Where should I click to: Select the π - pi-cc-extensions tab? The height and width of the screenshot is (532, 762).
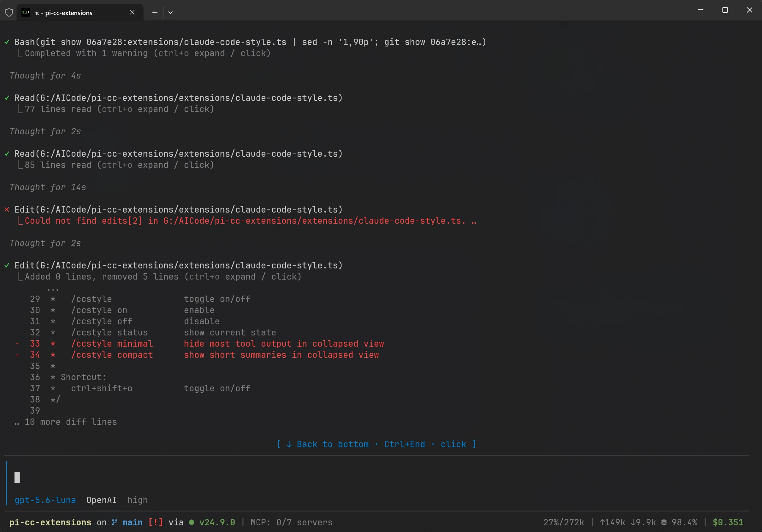[x=80, y=13]
